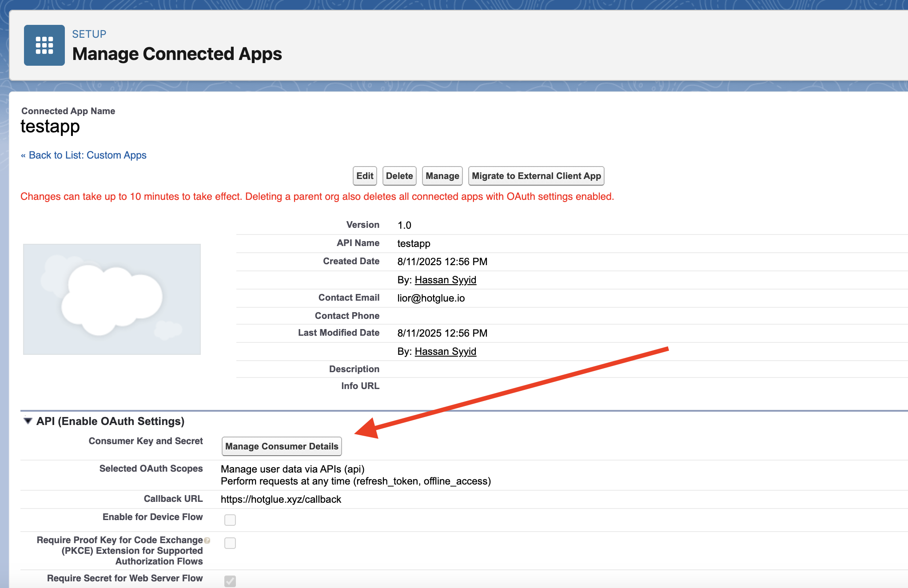Click Created Date value 8/11/2025 12:56 PM

point(442,262)
